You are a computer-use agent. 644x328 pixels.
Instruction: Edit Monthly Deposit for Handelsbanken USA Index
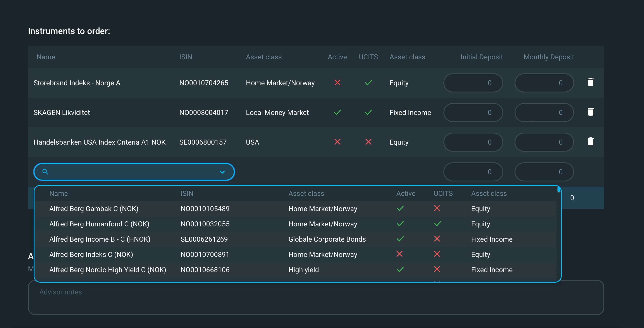pos(544,142)
